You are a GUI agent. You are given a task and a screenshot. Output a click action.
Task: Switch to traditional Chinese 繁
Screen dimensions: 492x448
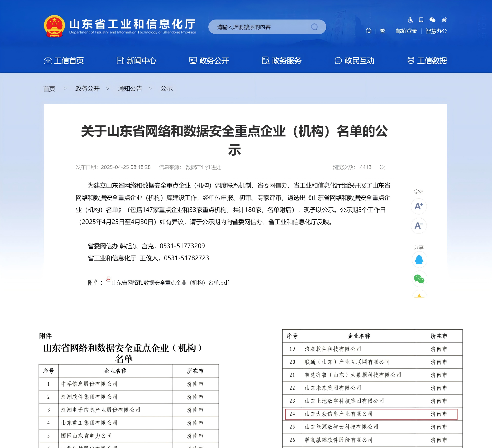383,31
